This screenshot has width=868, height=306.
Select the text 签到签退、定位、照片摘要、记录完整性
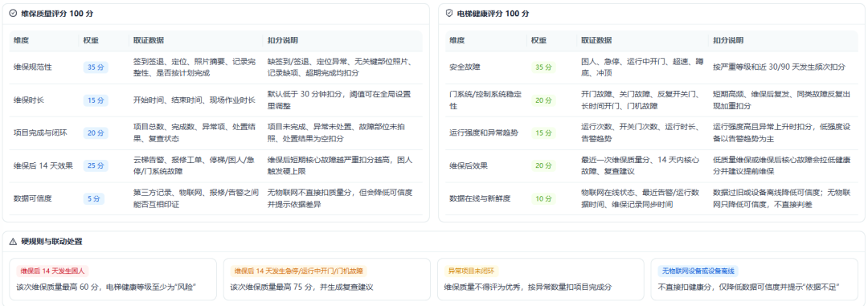(194, 67)
